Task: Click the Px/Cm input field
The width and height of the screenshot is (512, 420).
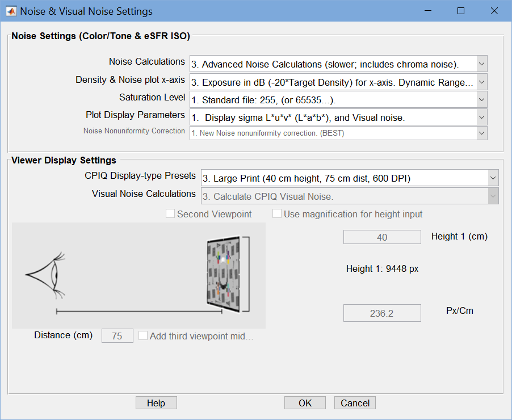Action: 382,313
